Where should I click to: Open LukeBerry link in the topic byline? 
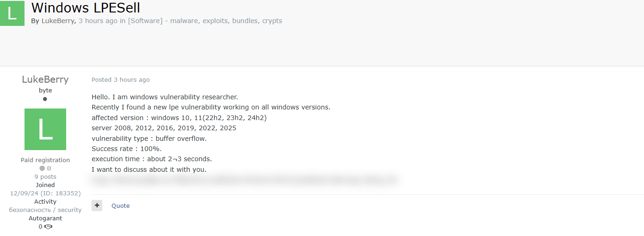point(58,21)
